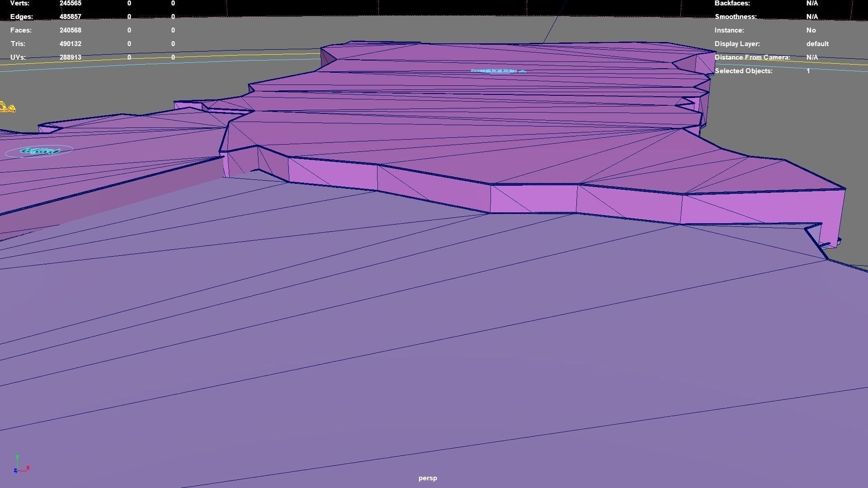Click the Edges value 485857
This screenshot has height=488, width=868.
pos(70,17)
